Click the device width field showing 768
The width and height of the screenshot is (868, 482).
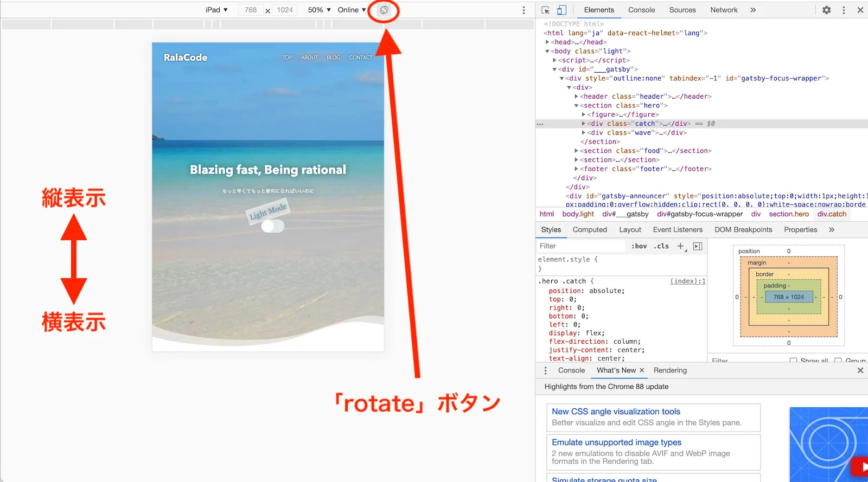[x=251, y=10]
